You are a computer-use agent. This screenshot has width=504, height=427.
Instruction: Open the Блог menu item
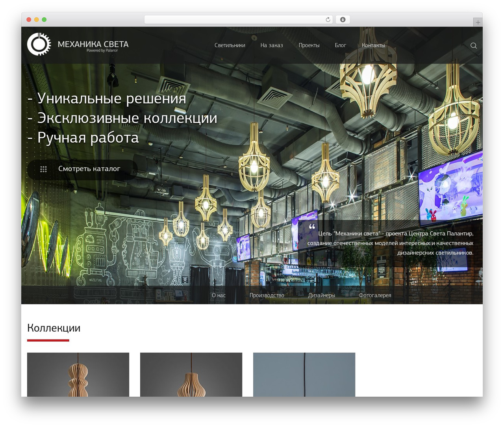click(341, 45)
